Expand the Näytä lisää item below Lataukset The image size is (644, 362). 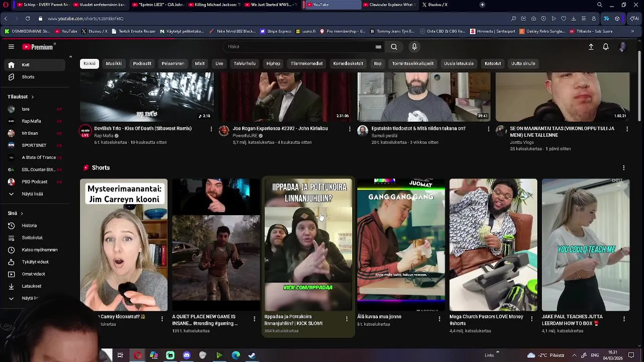pos(35,298)
